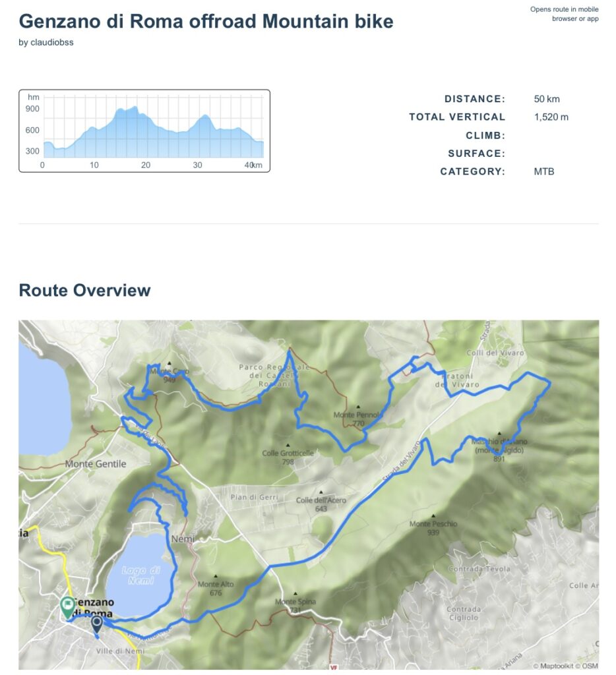Click the dark blue route end marker

click(97, 623)
